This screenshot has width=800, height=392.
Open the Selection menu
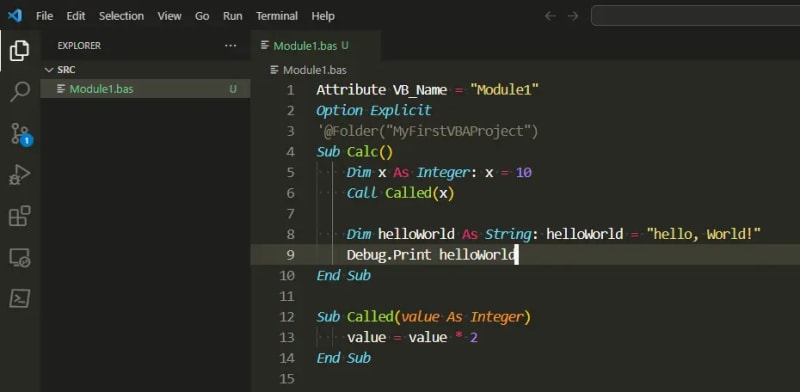[121, 16]
